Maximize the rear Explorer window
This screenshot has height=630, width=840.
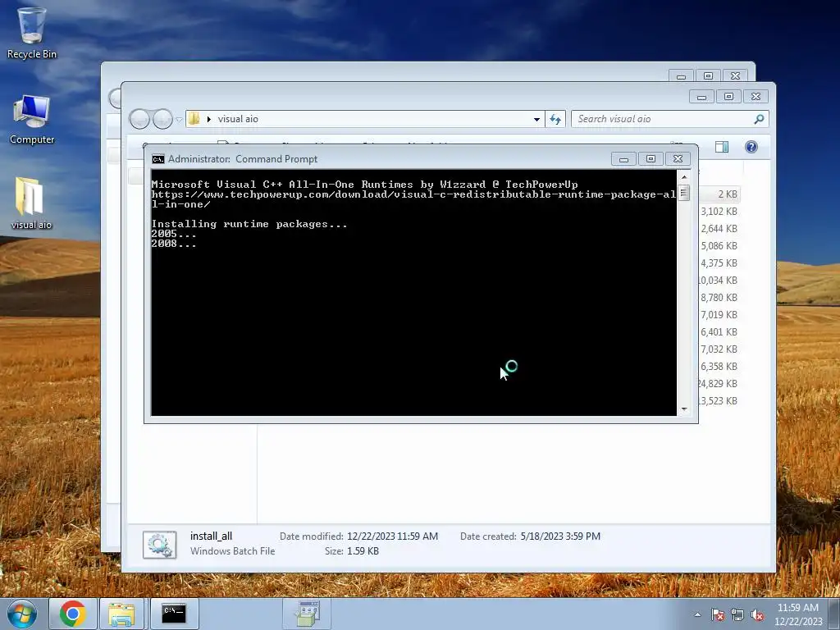pyautogui.click(x=708, y=76)
